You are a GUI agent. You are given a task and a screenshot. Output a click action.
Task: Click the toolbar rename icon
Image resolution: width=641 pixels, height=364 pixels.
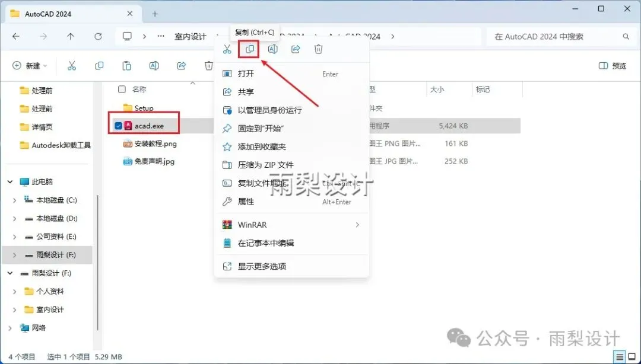click(154, 66)
